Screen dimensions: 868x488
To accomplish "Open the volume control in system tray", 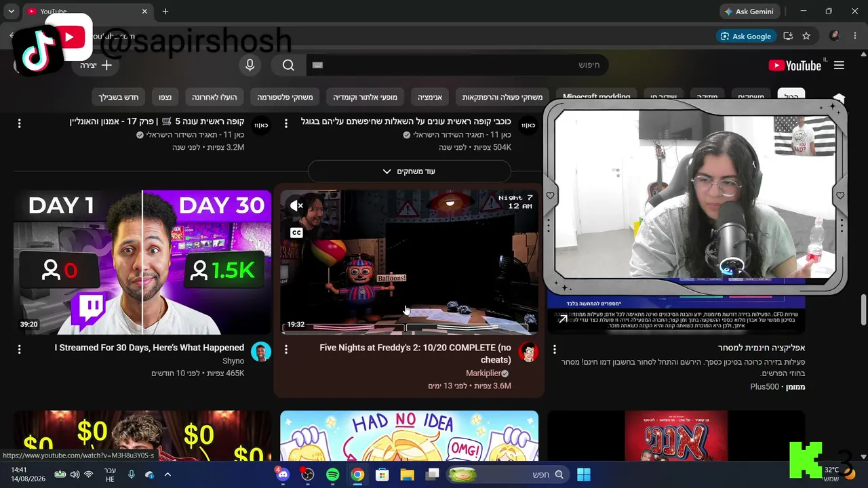I will pos(75,474).
